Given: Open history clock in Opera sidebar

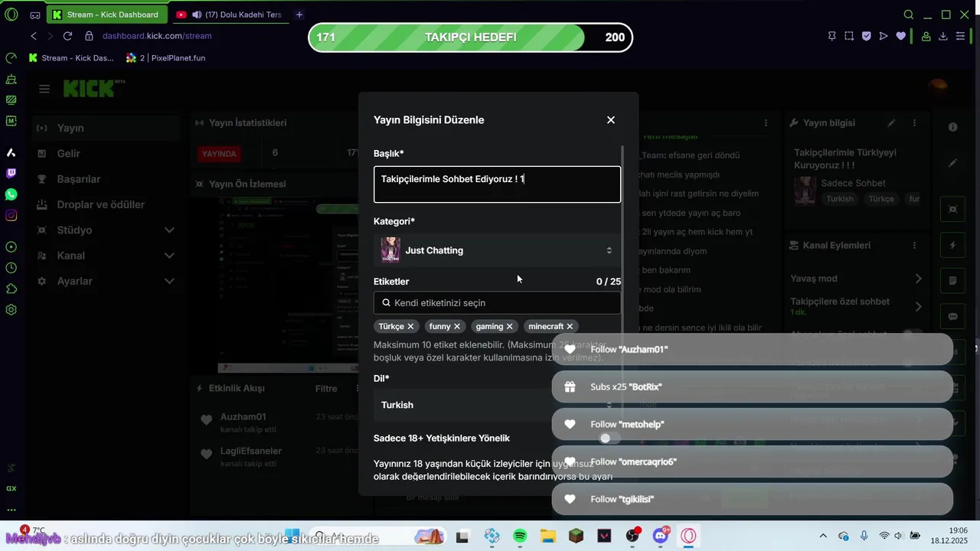Looking at the screenshot, I should tap(11, 268).
